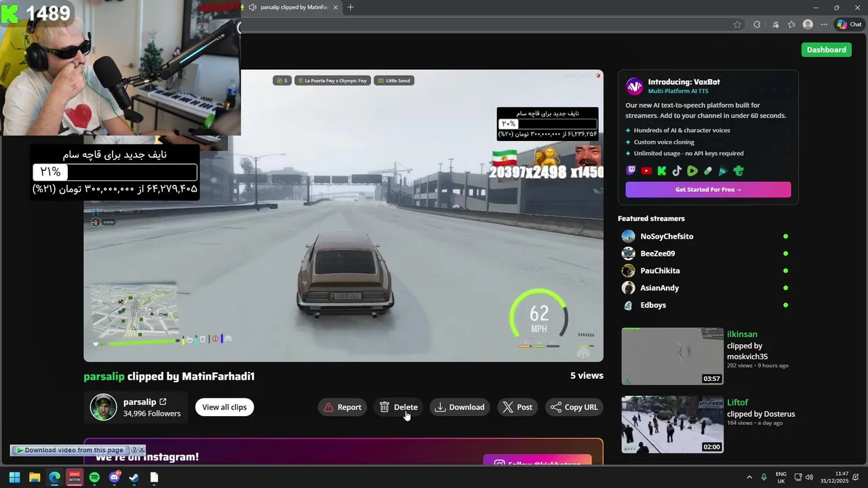Open Liftof channel link
Screen dimensions: 868x488
[737, 403]
